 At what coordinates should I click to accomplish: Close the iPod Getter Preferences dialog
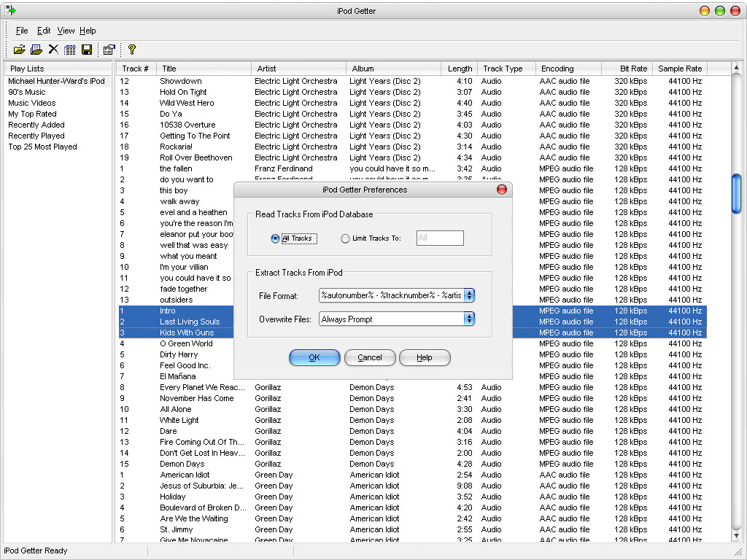[x=501, y=190]
